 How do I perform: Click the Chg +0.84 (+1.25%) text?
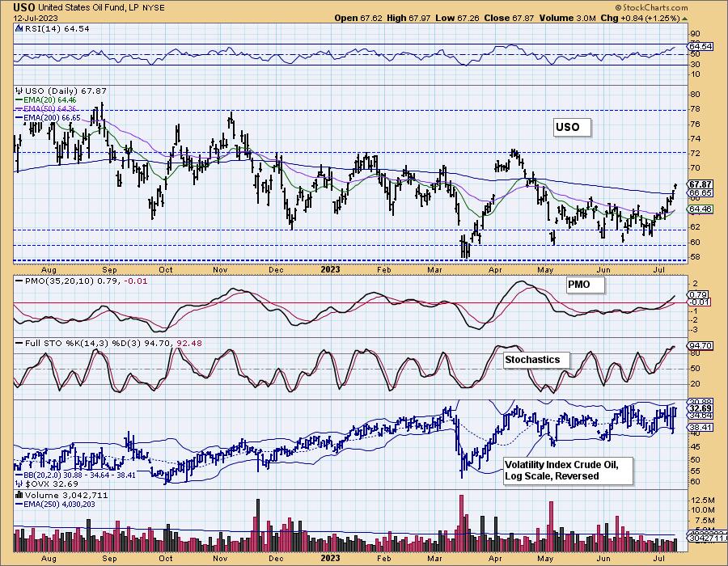coord(641,18)
